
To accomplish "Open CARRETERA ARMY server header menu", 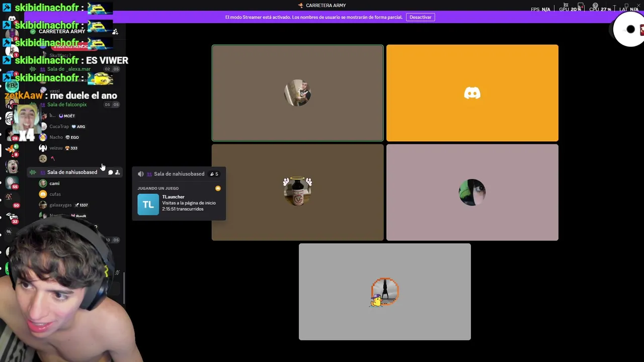I will [x=62, y=31].
